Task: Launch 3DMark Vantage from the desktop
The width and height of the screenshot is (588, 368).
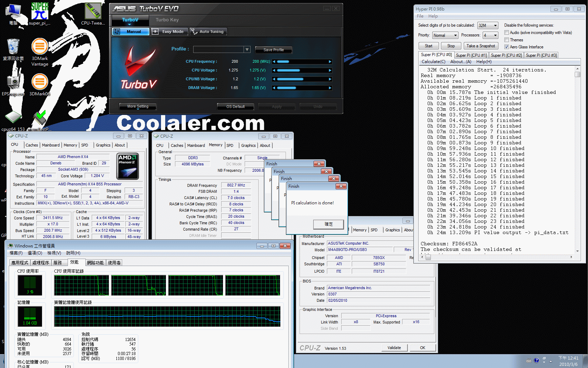Action: pos(40,52)
